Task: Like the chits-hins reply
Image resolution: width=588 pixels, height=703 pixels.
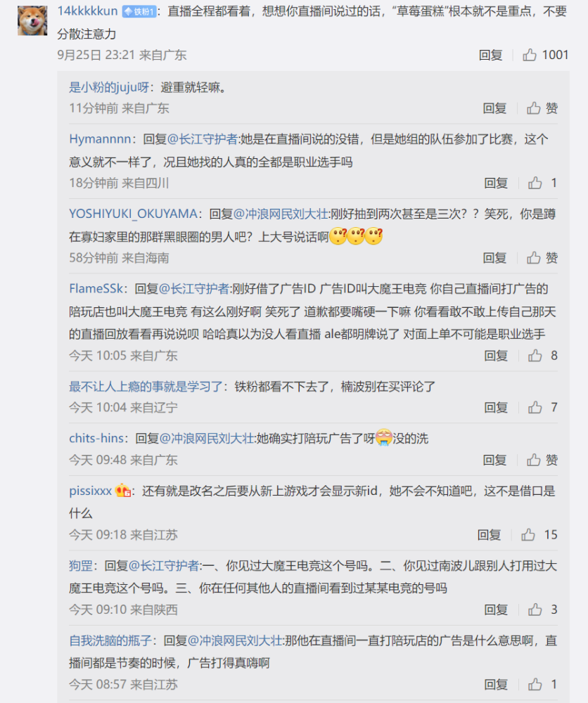Action: point(533,460)
